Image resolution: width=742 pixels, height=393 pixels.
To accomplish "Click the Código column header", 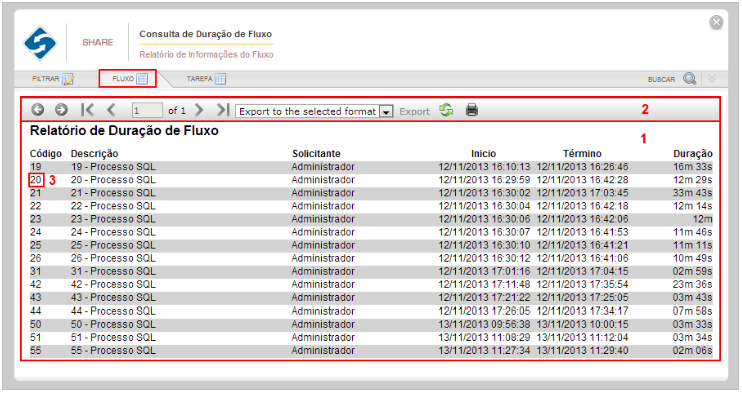I will click(x=46, y=153).
